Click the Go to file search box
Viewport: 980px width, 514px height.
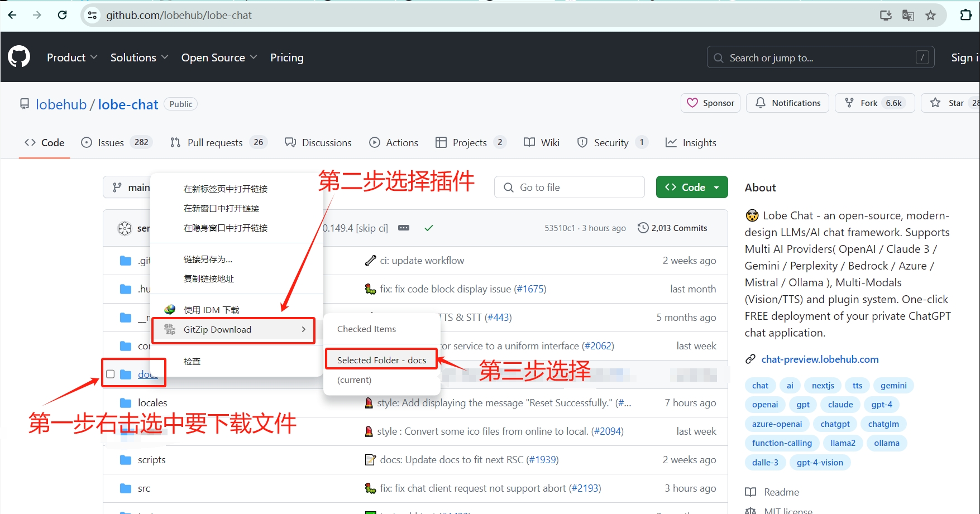570,188
